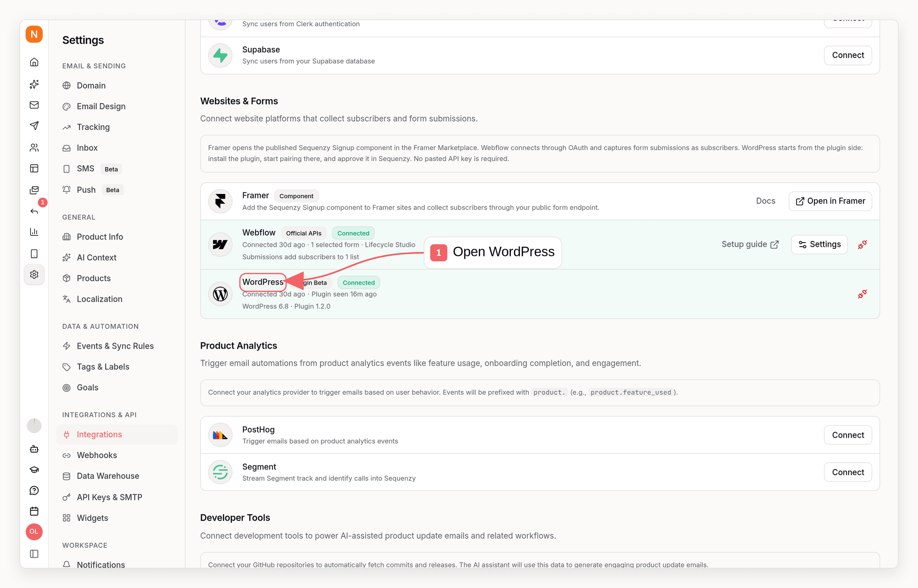Click the Framer Component badge
Viewport: 918px width, 588px height.
[297, 196]
